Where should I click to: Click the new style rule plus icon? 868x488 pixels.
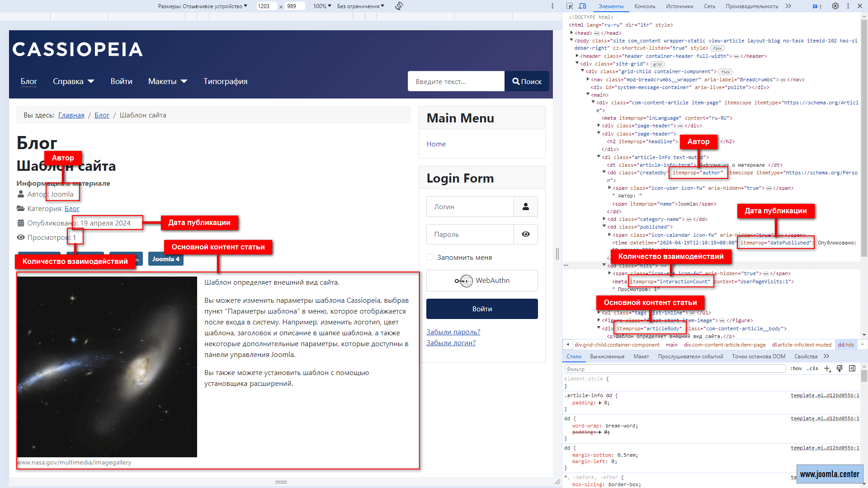[827, 369]
